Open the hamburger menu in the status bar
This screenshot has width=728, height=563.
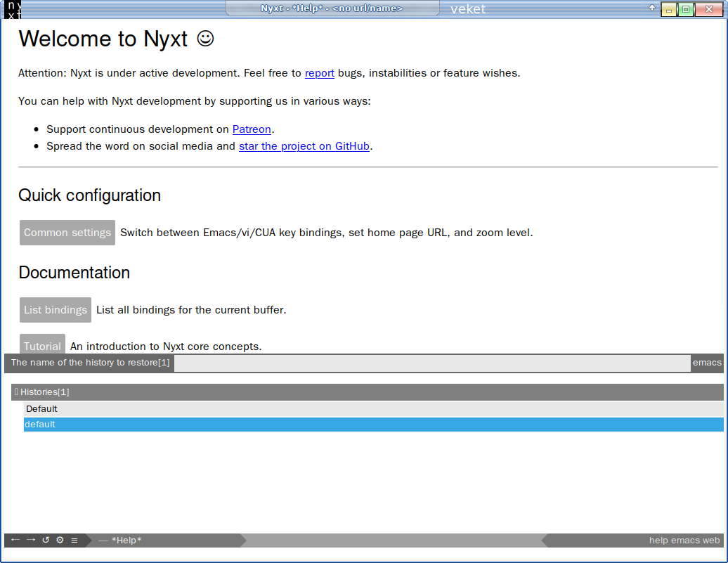click(74, 540)
